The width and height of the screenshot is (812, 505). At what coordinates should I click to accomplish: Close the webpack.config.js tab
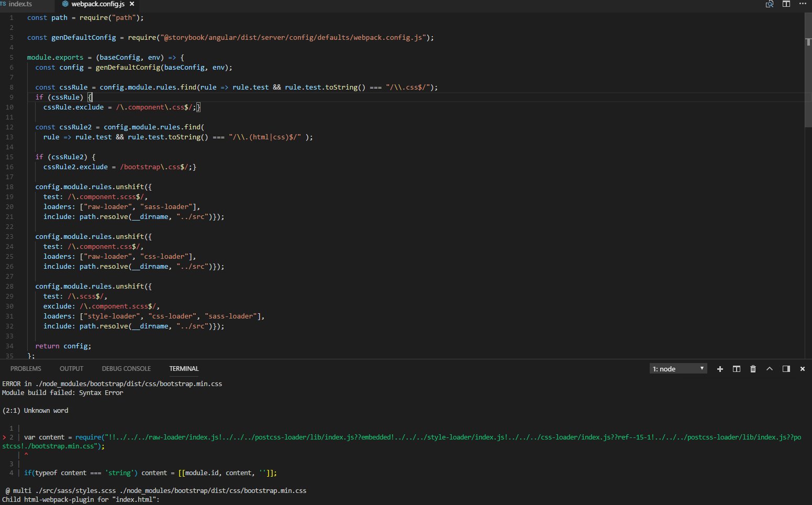[132, 4]
